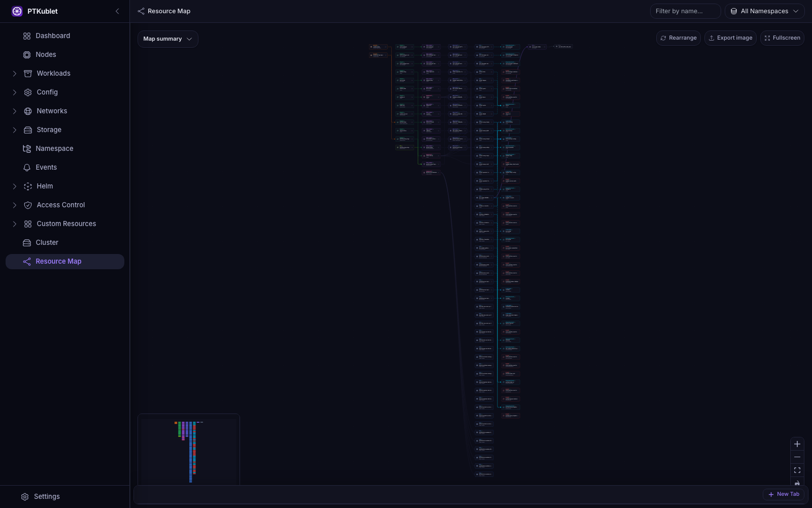
Task: Enter Fullscreen map view
Action: click(x=782, y=38)
